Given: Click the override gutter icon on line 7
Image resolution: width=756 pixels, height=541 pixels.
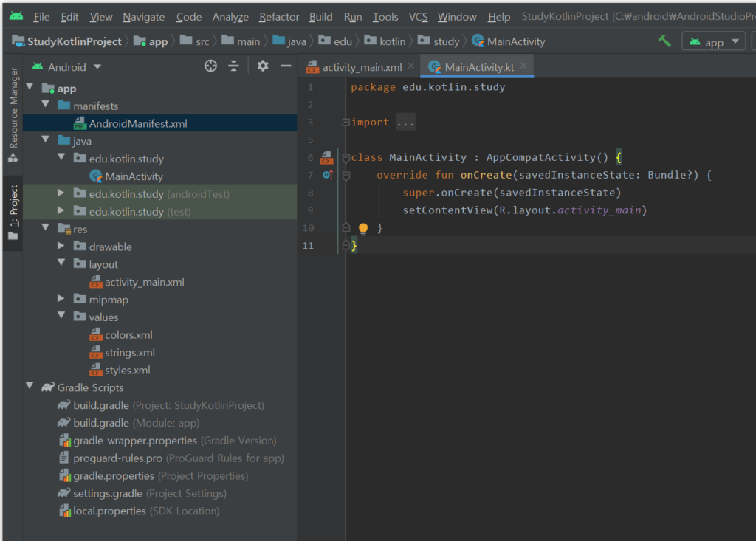Looking at the screenshot, I should coord(328,175).
